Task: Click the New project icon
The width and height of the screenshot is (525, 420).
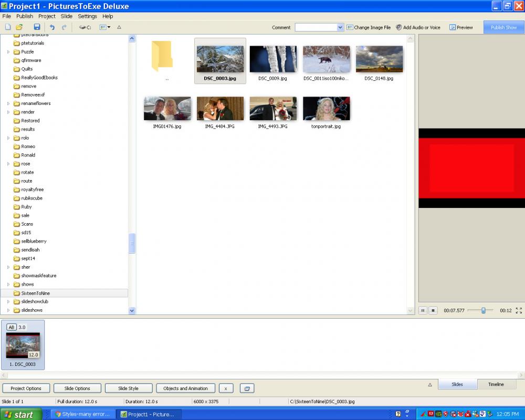Action: coord(7,27)
